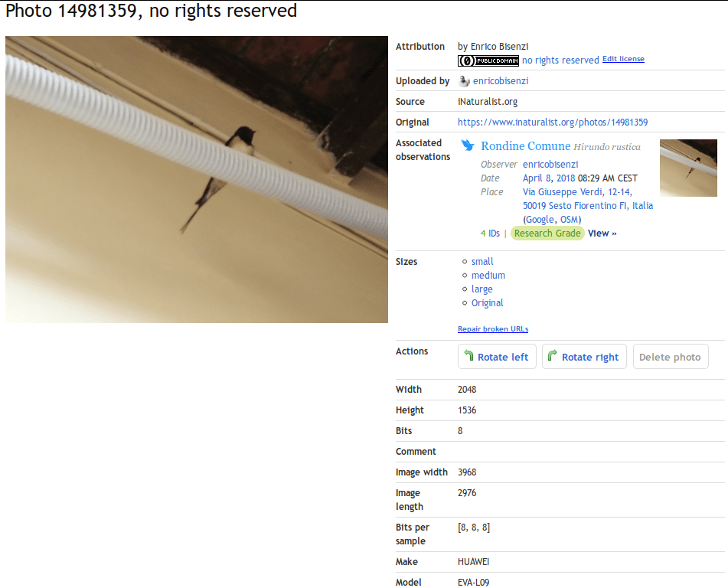The image size is (728, 588).
Task: Select the Original size link
Action: (x=487, y=303)
